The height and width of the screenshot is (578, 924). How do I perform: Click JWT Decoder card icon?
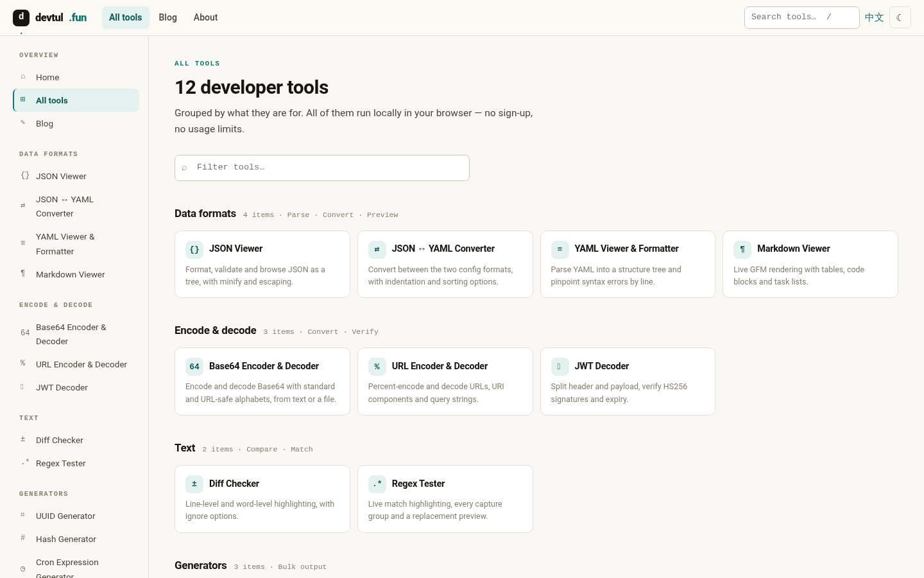coord(560,367)
